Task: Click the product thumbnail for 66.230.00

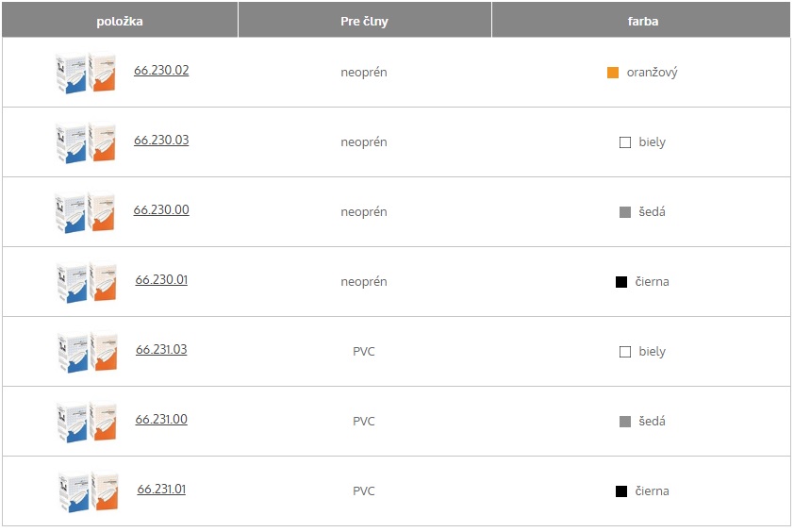Action: [x=85, y=212]
